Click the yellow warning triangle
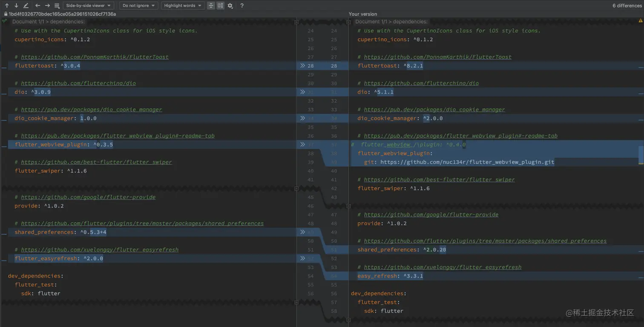This screenshot has height=327, width=644. click(x=641, y=20)
